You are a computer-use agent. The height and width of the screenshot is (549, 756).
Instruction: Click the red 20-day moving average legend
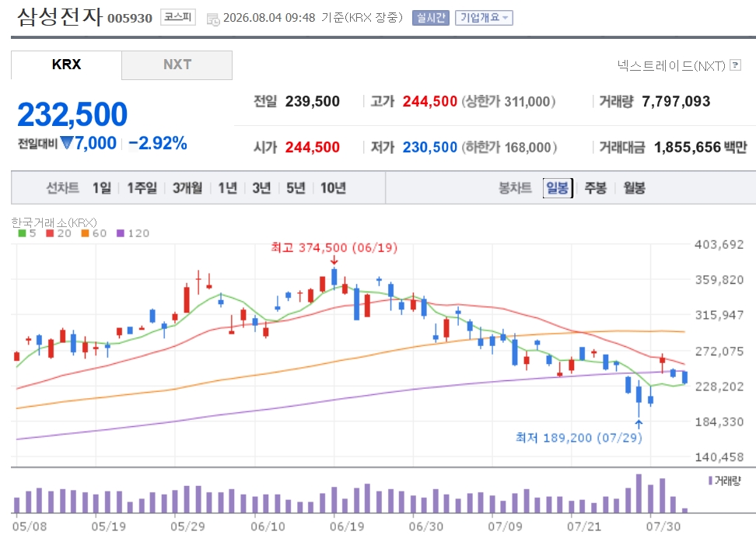[58, 233]
